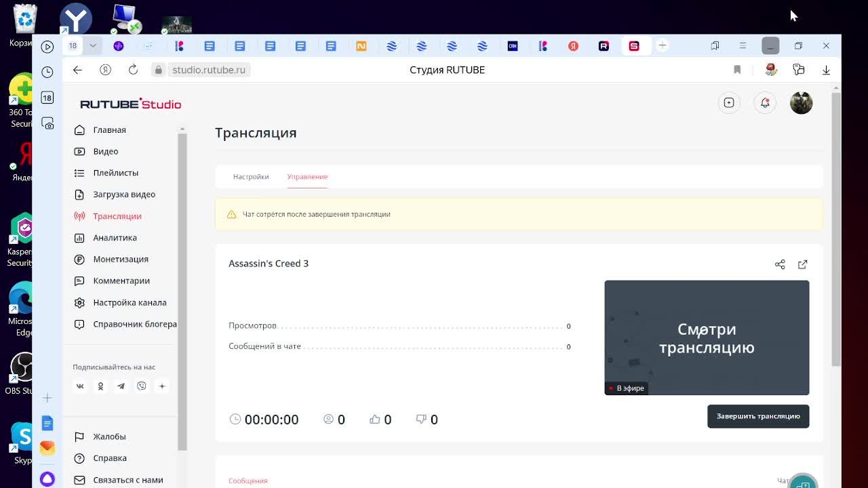This screenshot has width=868, height=488.
Task: Click the dislikes thumbs-down counter icon
Action: (x=420, y=420)
